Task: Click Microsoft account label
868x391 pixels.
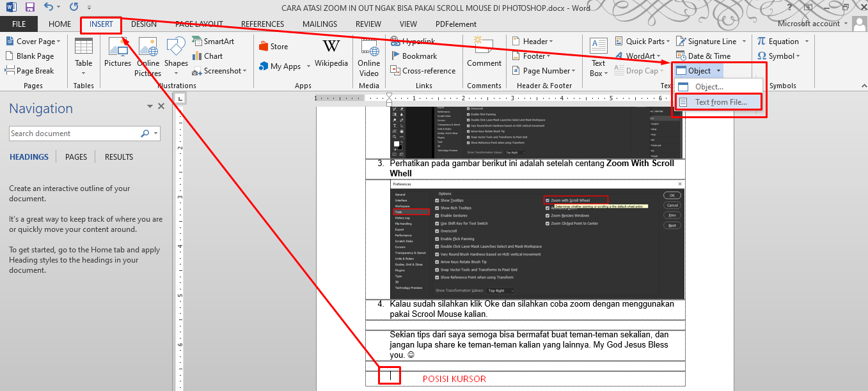Action: point(809,24)
